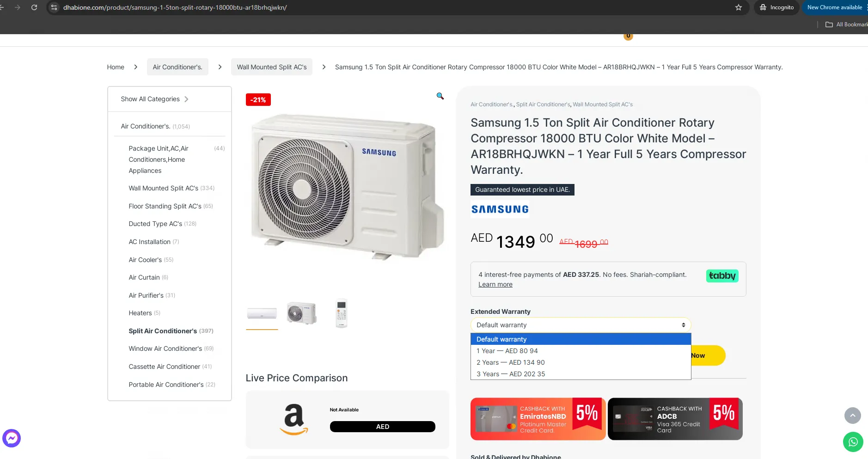This screenshot has height=459, width=868.
Task: Open site information icon beside the URL
Action: (x=54, y=7)
